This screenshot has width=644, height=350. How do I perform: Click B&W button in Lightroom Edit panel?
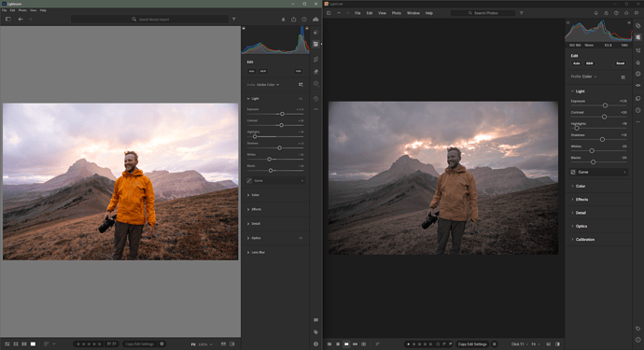click(x=263, y=71)
